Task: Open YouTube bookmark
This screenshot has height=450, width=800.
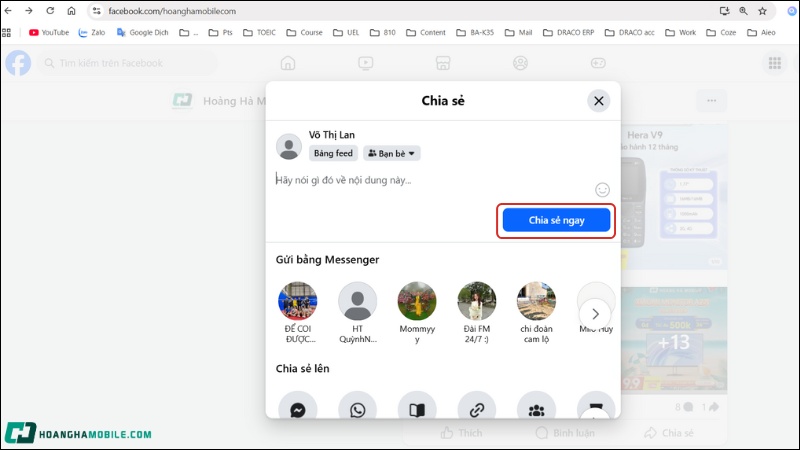Action: (x=49, y=33)
